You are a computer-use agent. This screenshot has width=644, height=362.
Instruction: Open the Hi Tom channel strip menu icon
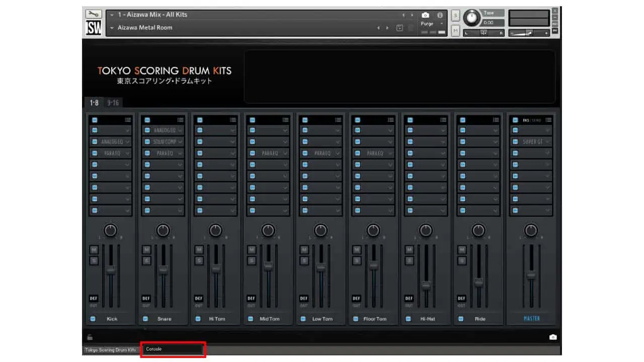coord(233,120)
